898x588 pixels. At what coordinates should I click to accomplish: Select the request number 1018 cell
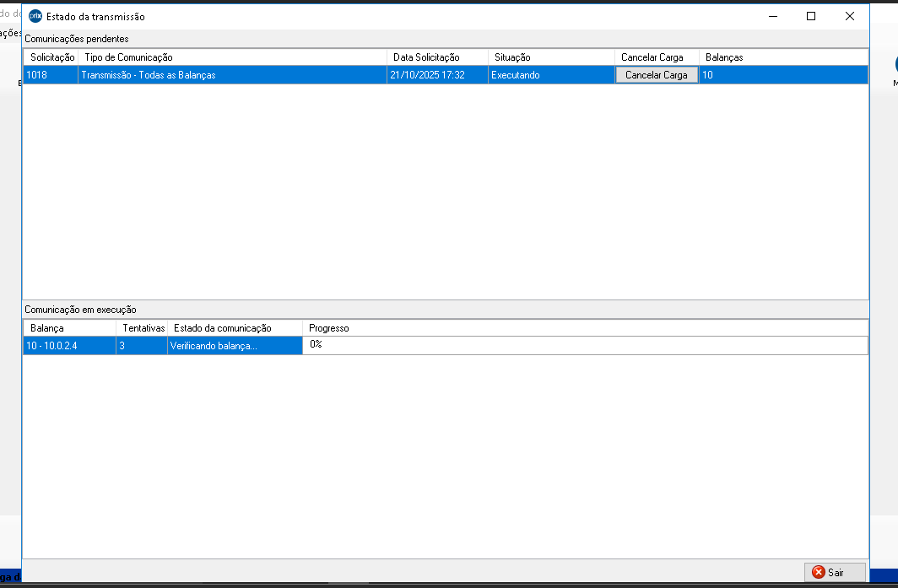coord(51,75)
